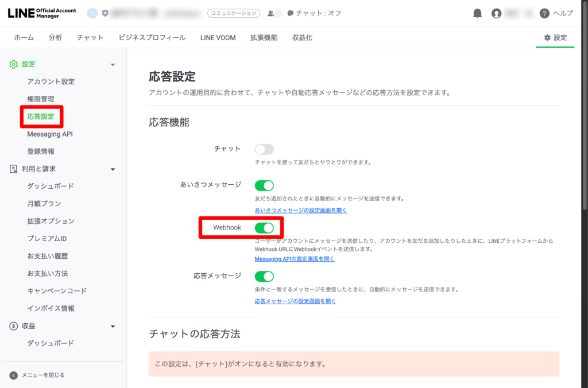Open Messaging APIの設定画面を開く link
Screen dimensions: 588x388
coord(295,259)
